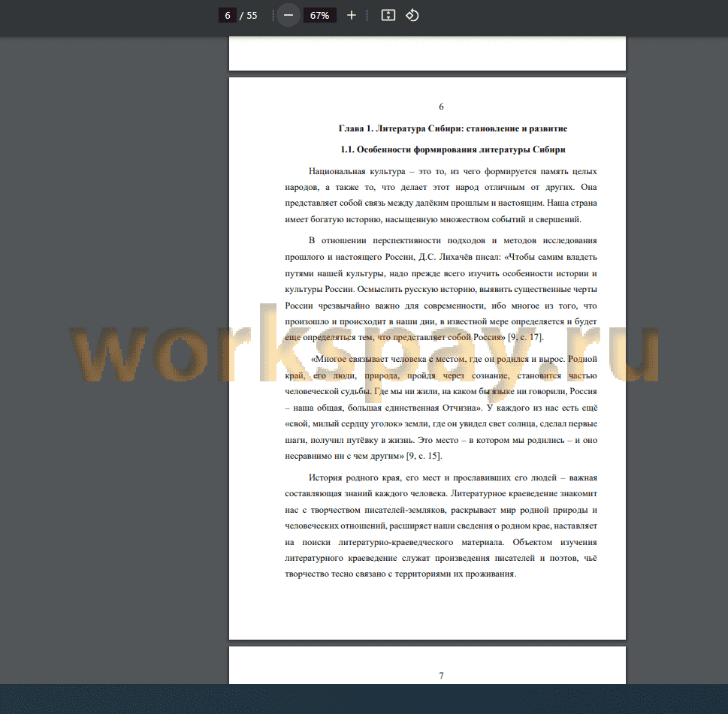The image size is (728, 714).
Task: Click the citation '[9, с. 15]'
Action: [424, 456]
